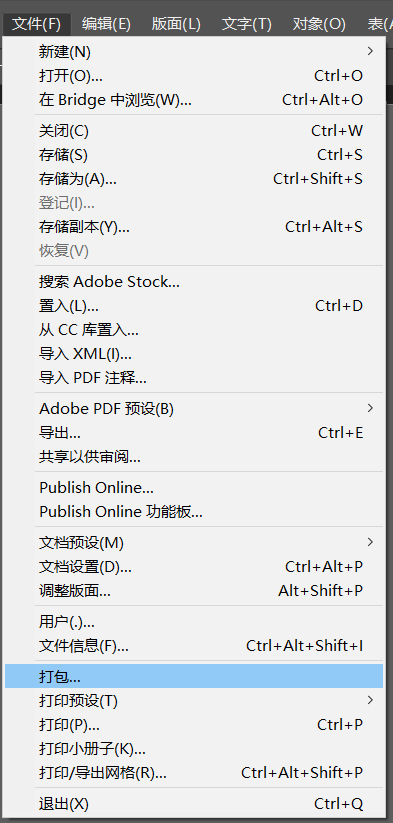Open 文档设置(D)... dialog

click(x=194, y=567)
